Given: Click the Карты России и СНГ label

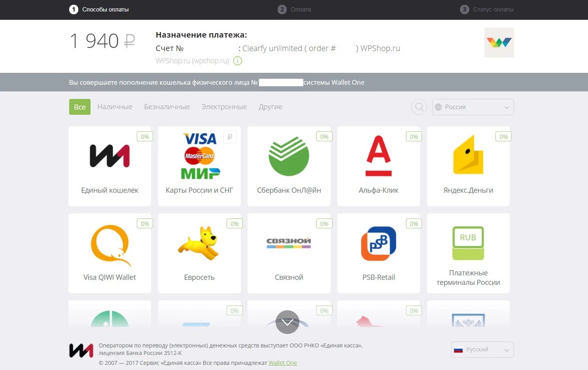Looking at the screenshot, I should coord(199,190).
